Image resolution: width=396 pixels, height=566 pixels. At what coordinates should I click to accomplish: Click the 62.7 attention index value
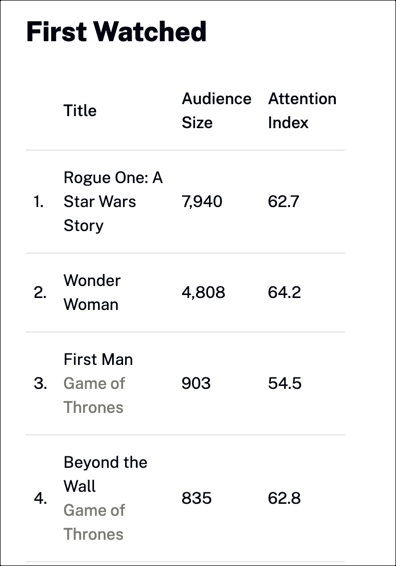pyautogui.click(x=283, y=201)
